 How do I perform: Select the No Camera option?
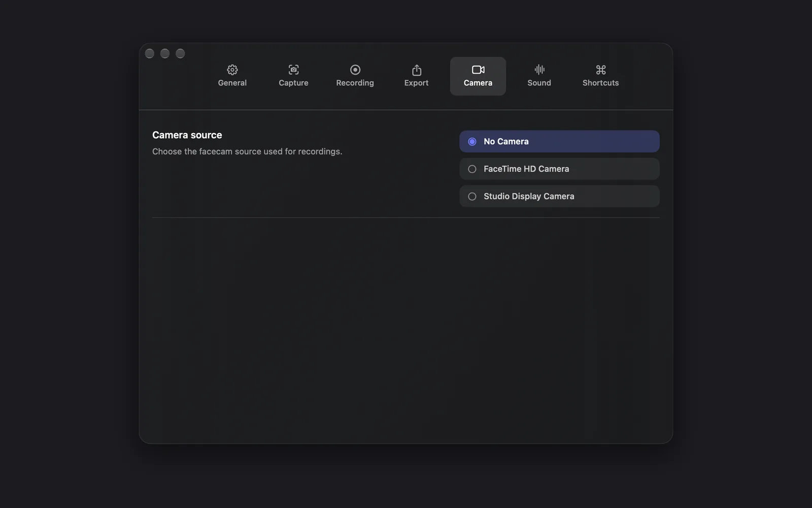click(559, 141)
